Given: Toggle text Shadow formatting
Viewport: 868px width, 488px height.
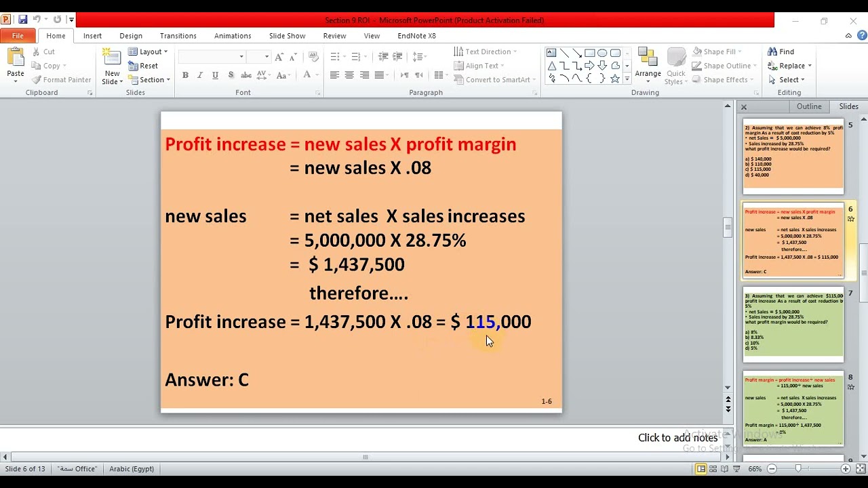Looking at the screenshot, I should click(x=231, y=75).
